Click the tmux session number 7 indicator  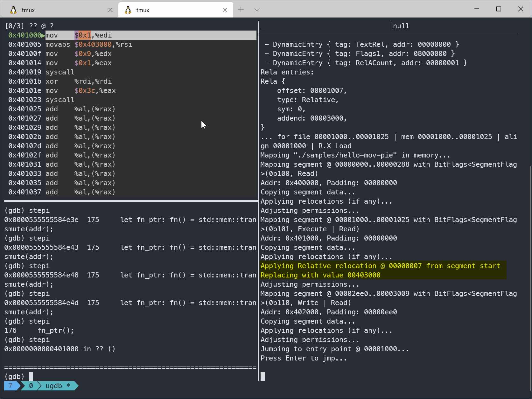[10, 386]
